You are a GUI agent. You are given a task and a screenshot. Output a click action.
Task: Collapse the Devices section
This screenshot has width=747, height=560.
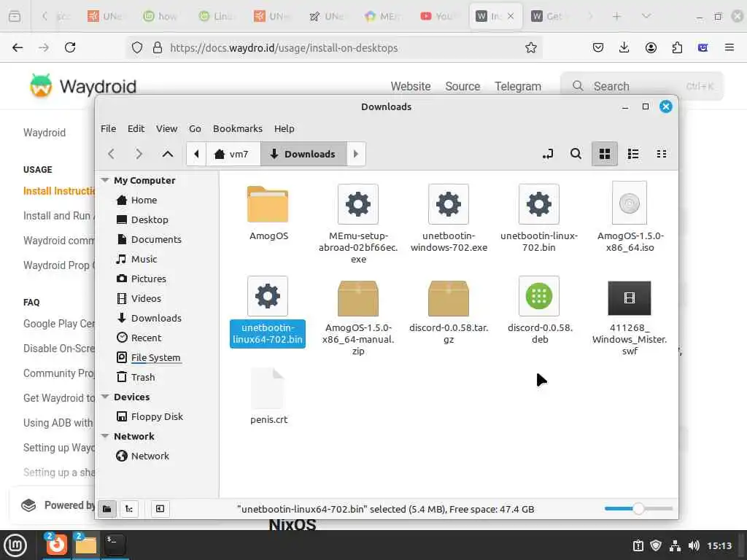point(105,397)
